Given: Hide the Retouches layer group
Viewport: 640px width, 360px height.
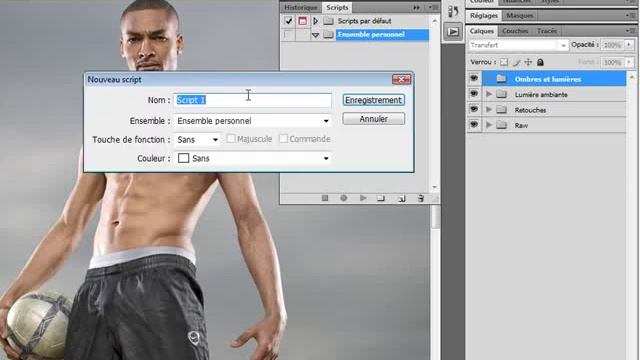Looking at the screenshot, I should click(474, 109).
